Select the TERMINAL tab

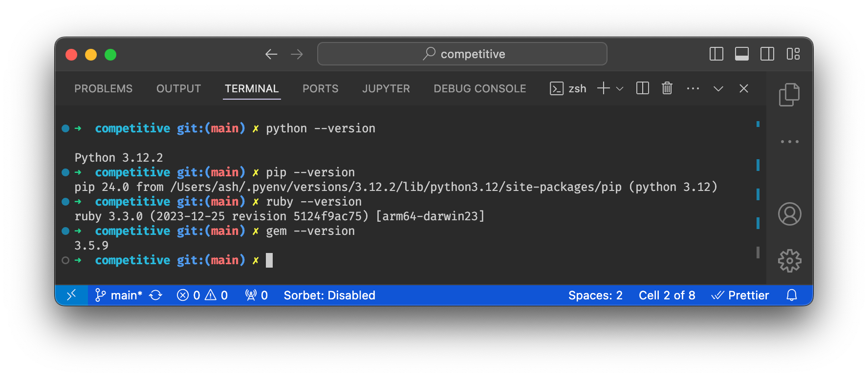tap(252, 88)
